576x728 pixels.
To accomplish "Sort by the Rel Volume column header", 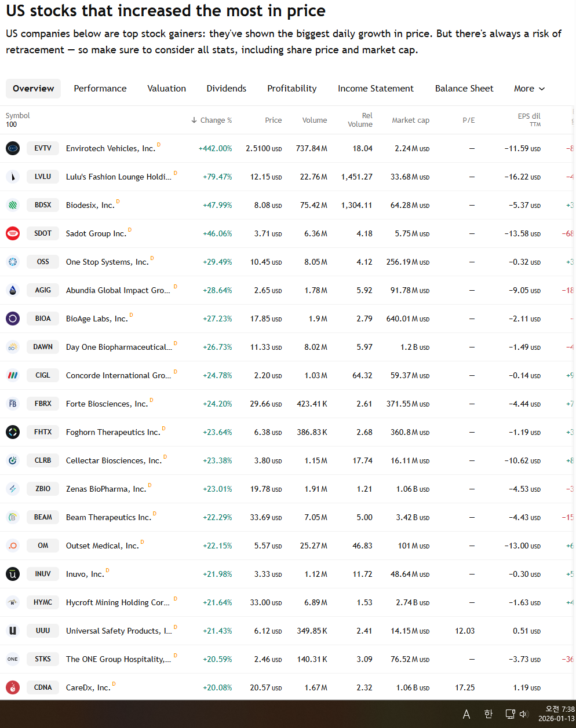I will [x=360, y=120].
